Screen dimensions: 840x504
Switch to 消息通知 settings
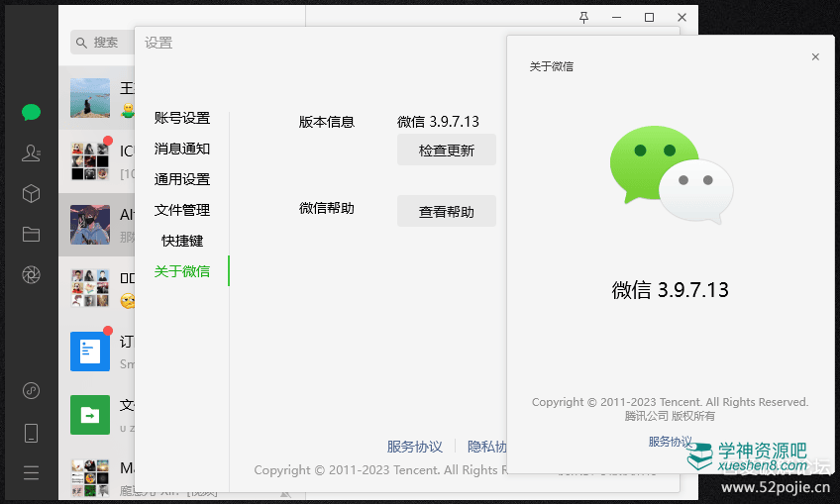click(x=182, y=149)
